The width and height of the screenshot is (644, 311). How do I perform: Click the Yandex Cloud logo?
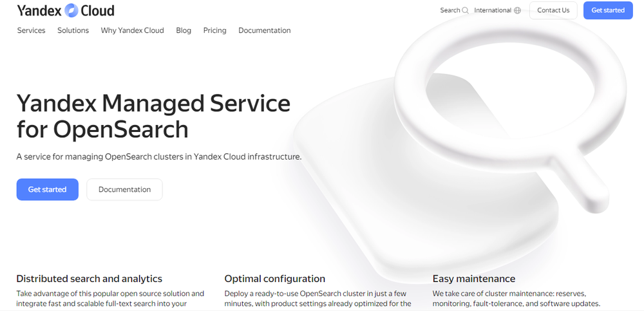pyautogui.click(x=66, y=10)
